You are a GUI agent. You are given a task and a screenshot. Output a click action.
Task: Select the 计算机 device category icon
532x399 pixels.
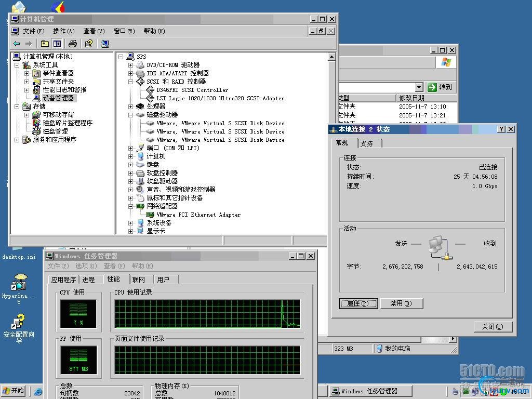point(140,156)
